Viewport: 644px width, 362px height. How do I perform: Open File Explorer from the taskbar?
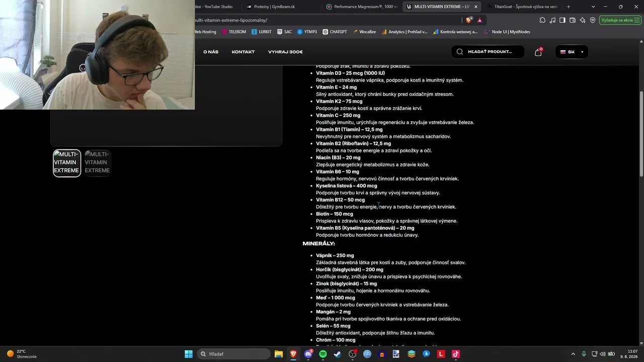278,354
